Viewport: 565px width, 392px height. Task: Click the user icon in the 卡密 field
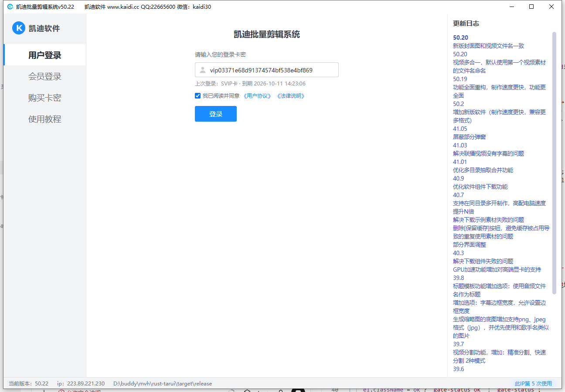coord(202,70)
